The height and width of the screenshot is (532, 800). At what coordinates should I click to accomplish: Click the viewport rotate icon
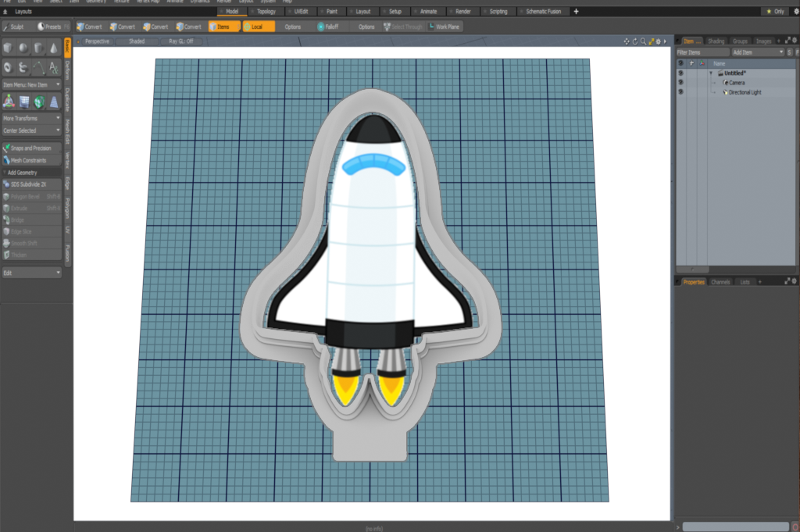[634, 41]
